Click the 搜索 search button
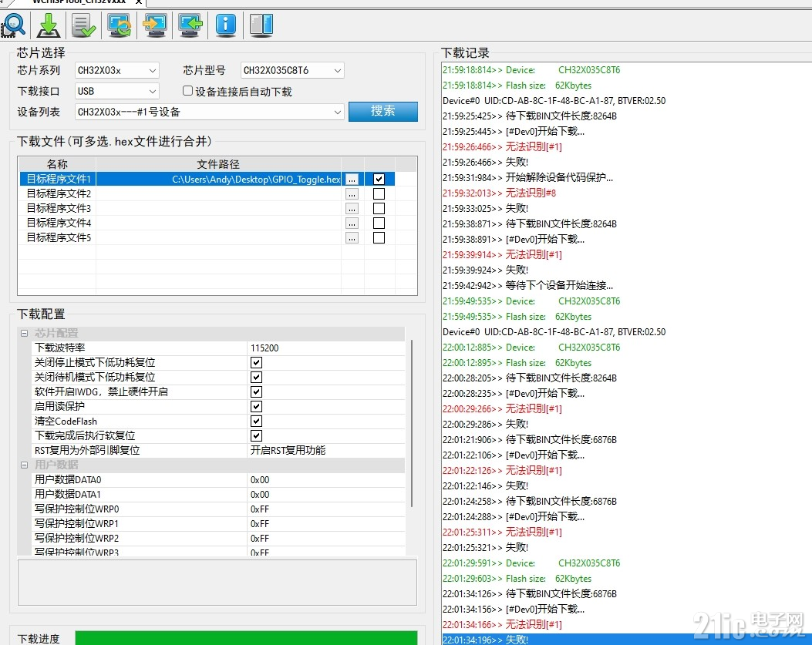This screenshot has height=645, width=812. (382, 111)
